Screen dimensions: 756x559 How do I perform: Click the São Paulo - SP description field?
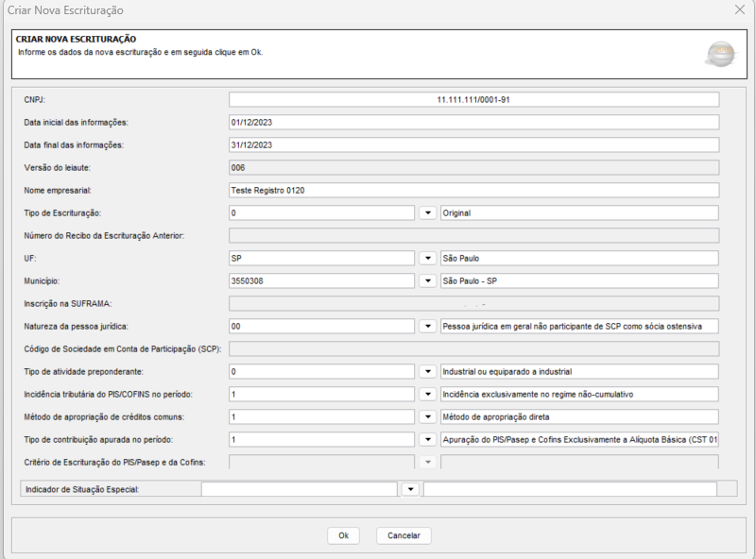point(579,281)
